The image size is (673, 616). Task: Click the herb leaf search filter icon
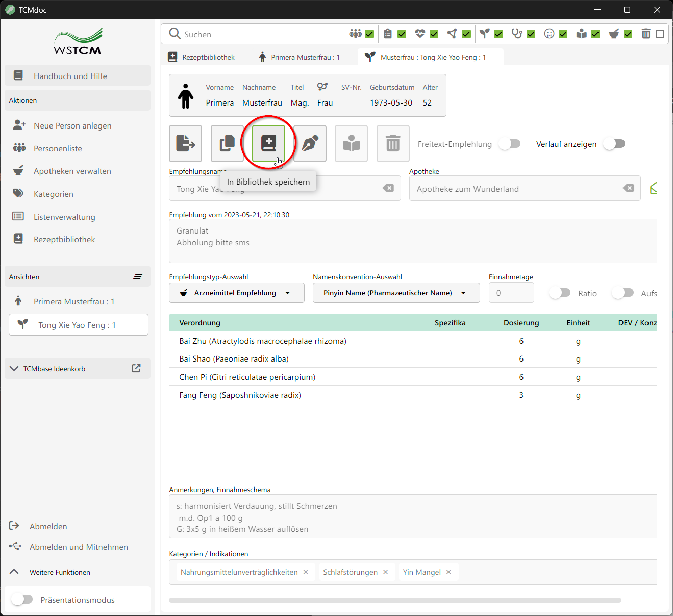[x=484, y=33]
